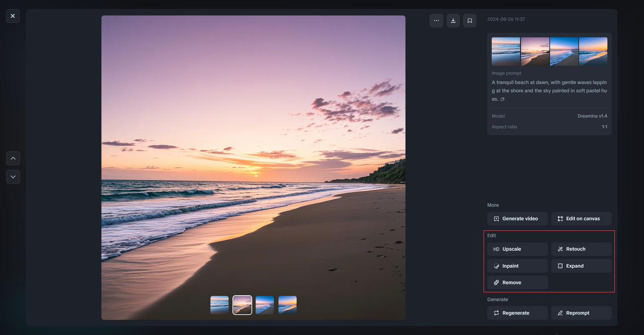Open the three-dot more options menu
The width and height of the screenshot is (644, 335).
click(436, 21)
